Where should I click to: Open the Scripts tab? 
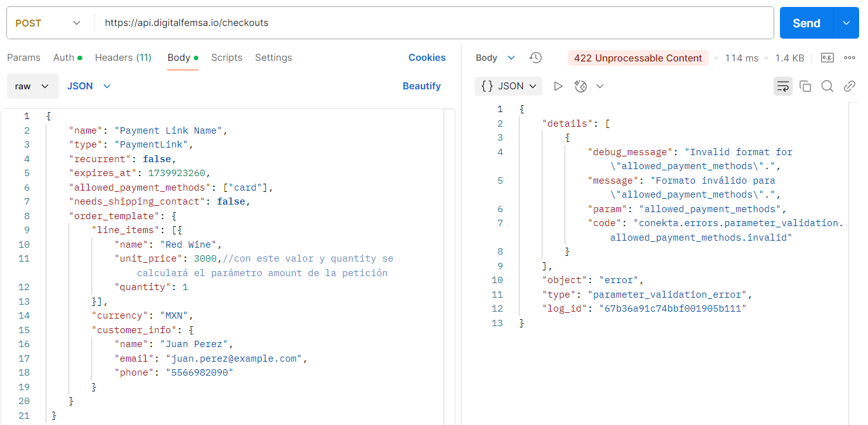227,58
